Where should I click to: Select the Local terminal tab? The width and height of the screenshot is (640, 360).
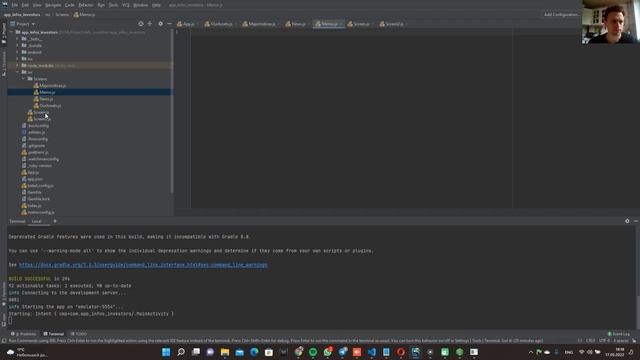click(x=37, y=221)
